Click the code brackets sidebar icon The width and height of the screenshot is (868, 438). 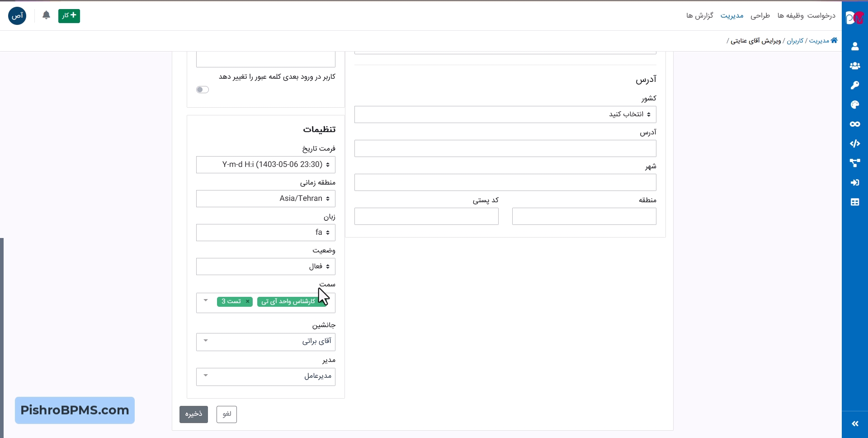pos(854,143)
